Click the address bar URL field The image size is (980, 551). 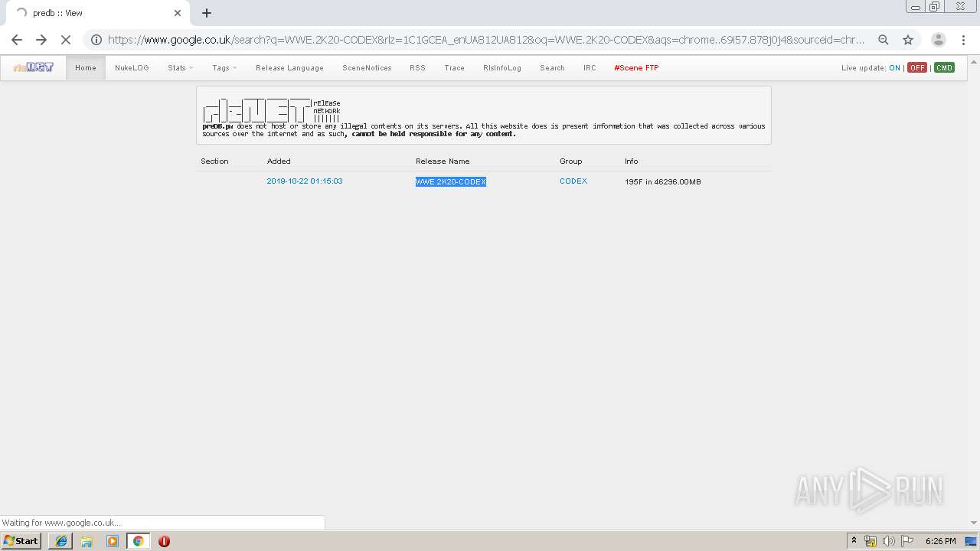[486, 40]
